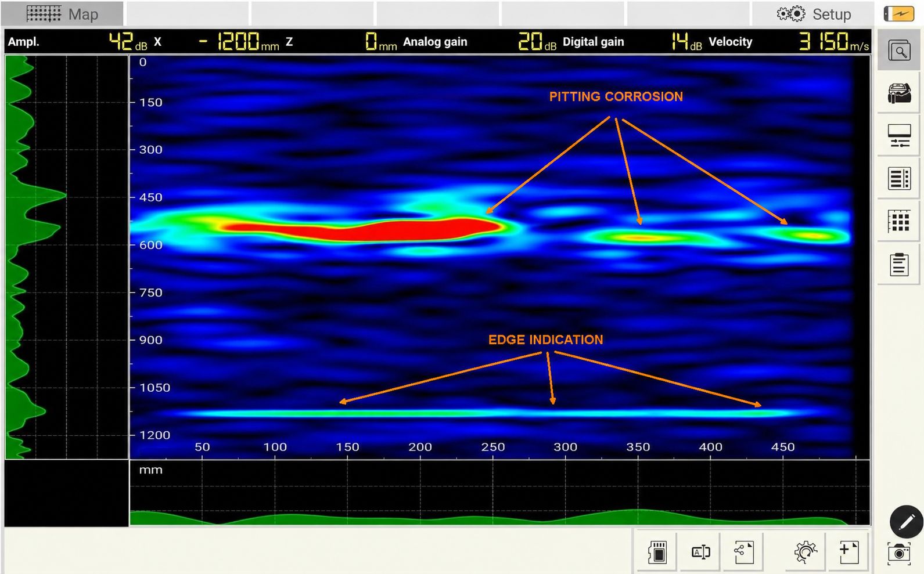Click the 450 mark on depth axis
This screenshot has height=574, width=924.
[x=151, y=197]
